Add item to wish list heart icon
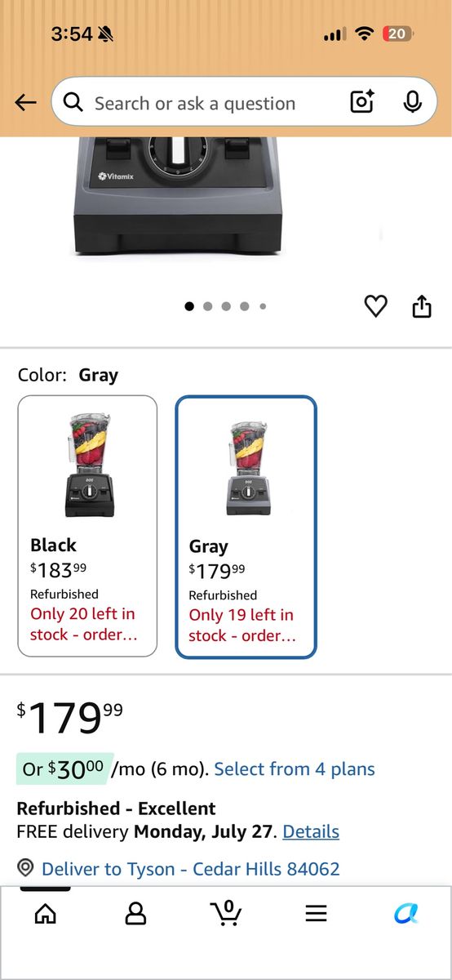 [x=375, y=306]
